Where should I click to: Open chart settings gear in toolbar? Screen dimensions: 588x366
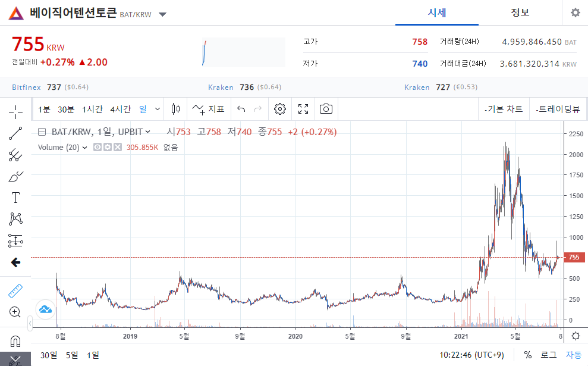tap(280, 109)
